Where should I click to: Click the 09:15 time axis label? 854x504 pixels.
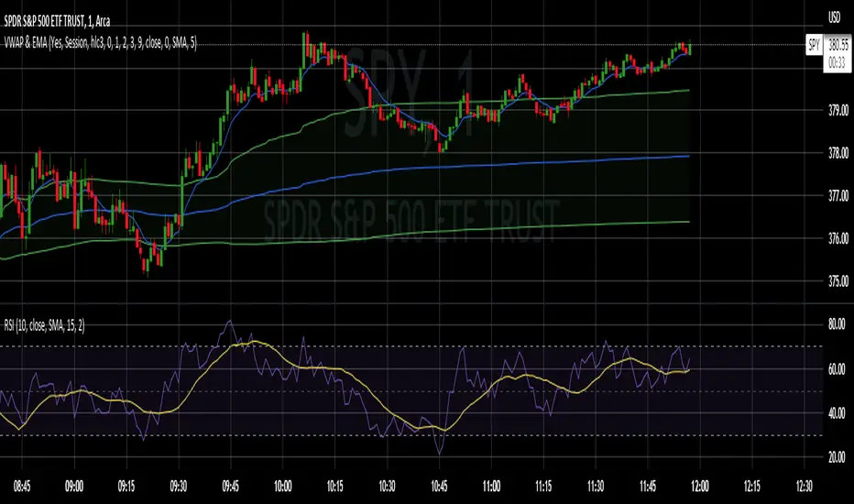click(x=126, y=486)
